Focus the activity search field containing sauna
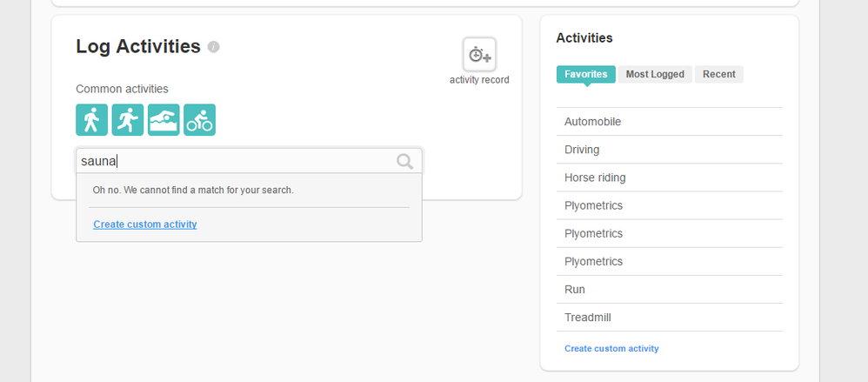The image size is (868, 382). pos(235,161)
